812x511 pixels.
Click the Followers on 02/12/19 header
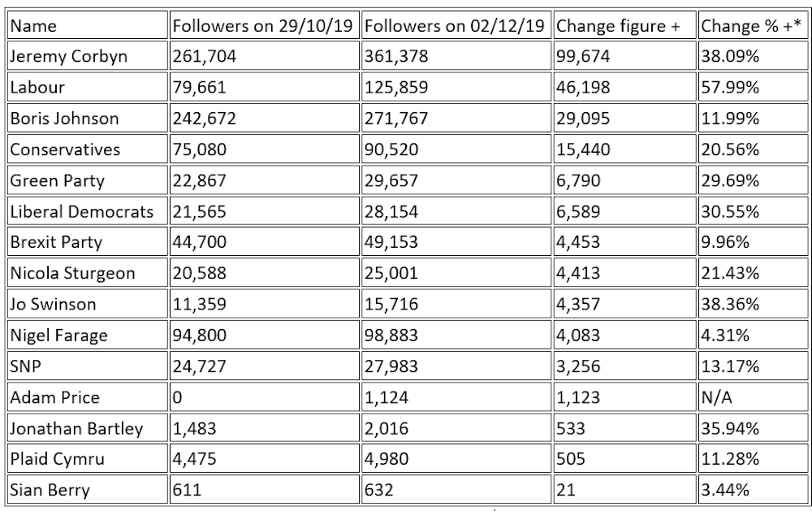coord(456,25)
